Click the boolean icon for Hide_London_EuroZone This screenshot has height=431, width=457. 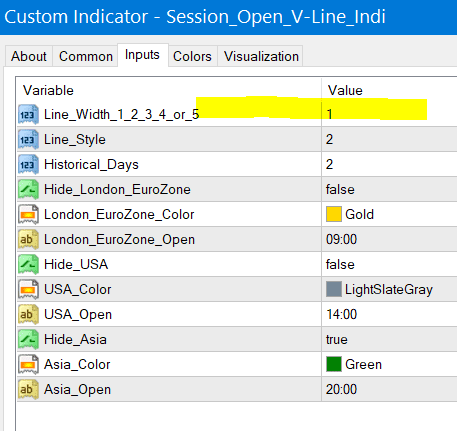(x=28, y=189)
